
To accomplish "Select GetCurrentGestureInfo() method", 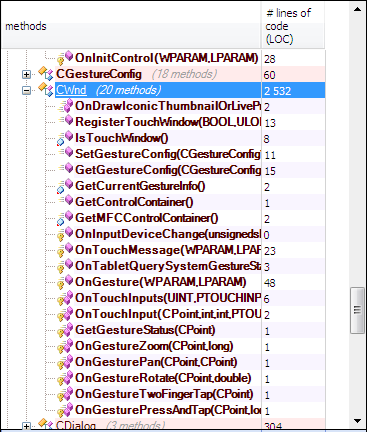I will 140,186.
